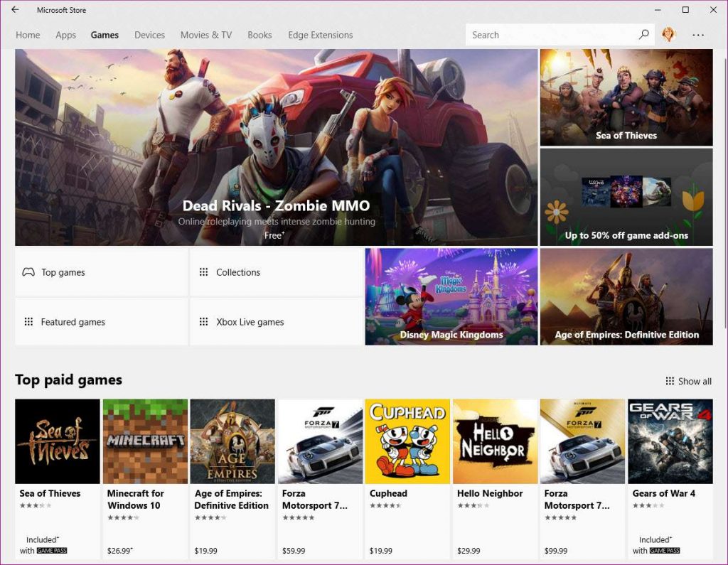Screen dimensions: 728x565
Task: Click the $99.99 Forza price
Action: click(x=556, y=551)
